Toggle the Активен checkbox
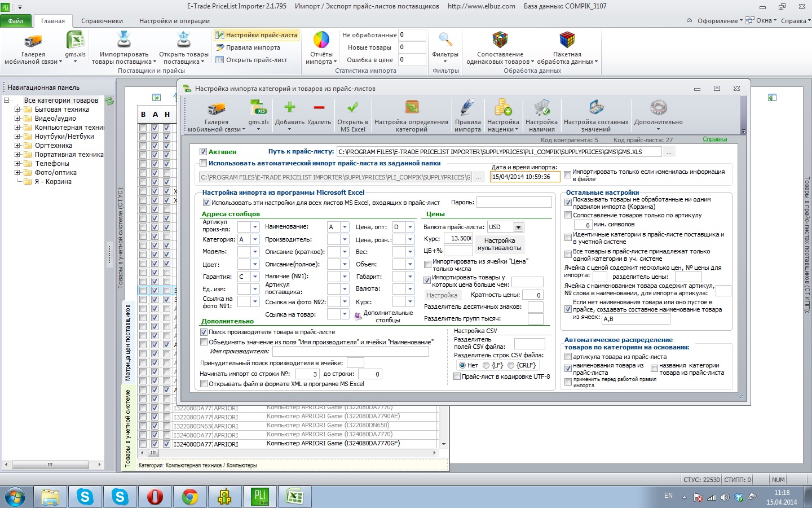The width and height of the screenshot is (812, 508). tap(203, 152)
